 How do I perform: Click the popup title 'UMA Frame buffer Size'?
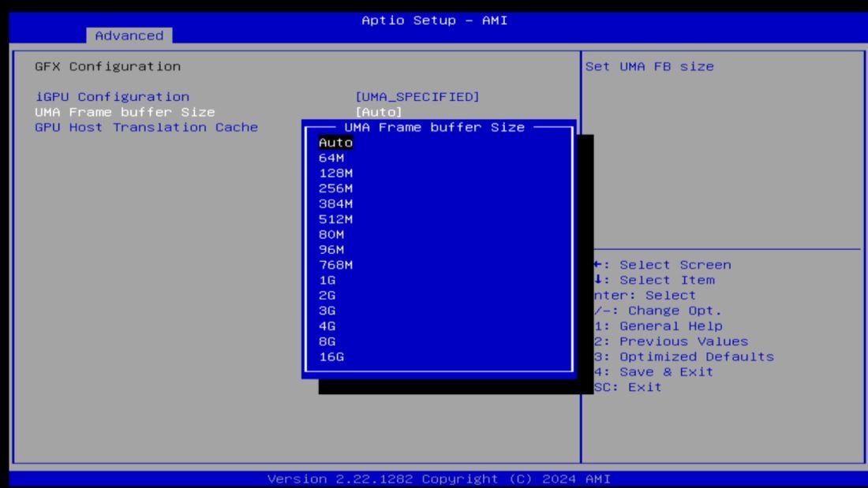[434, 127]
